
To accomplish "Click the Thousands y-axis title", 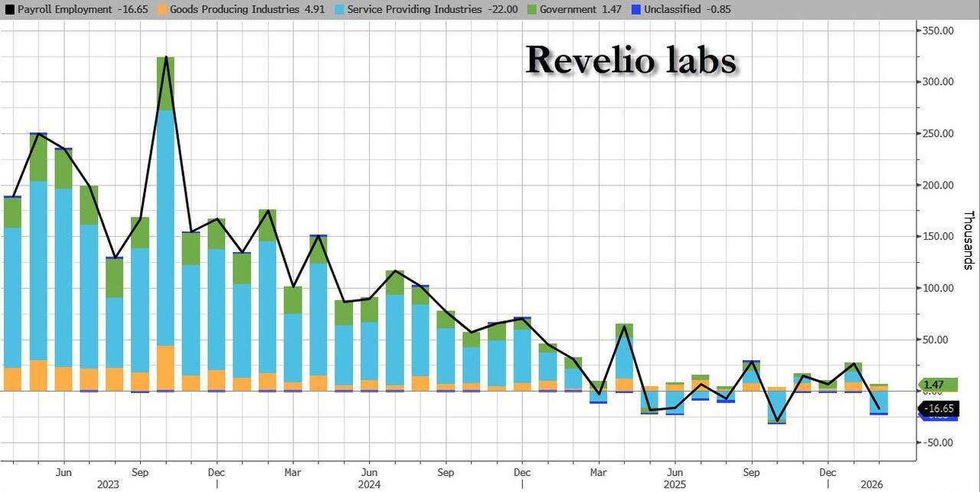I will pyautogui.click(x=968, y=240).
